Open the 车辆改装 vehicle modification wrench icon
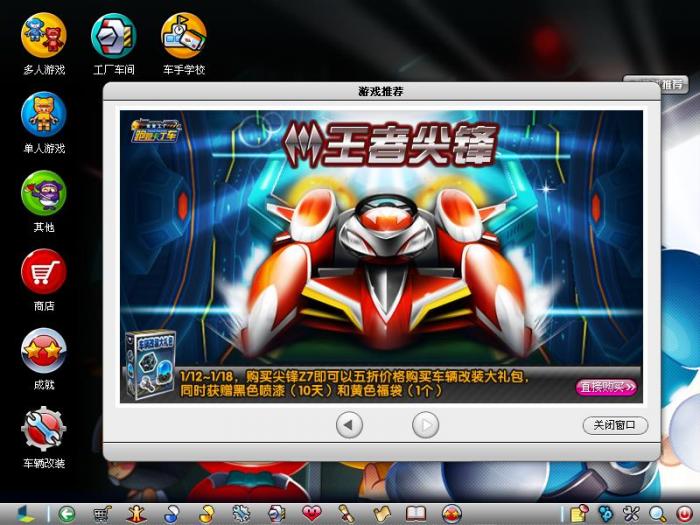Screen dimensions: 700x525 click(44, 429)
